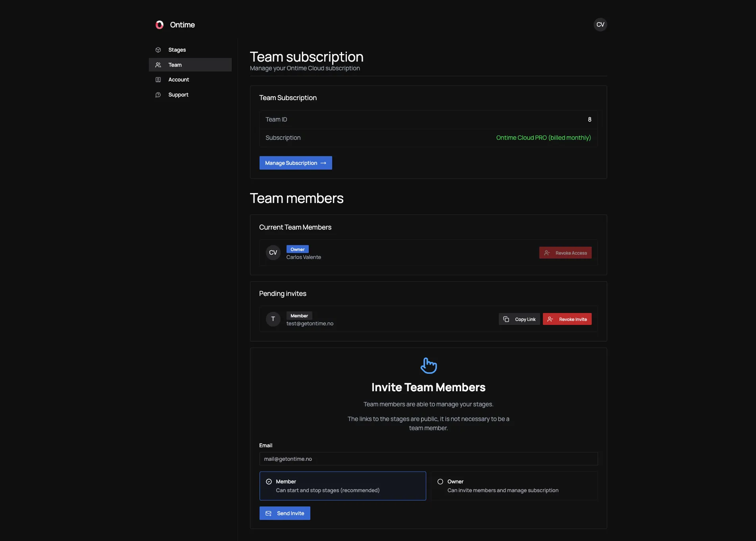Viewport: 756px width, 541px height.
Task: Click the CV avatar in top right corner
Action: pyautogui.click(x=600, y=24)
